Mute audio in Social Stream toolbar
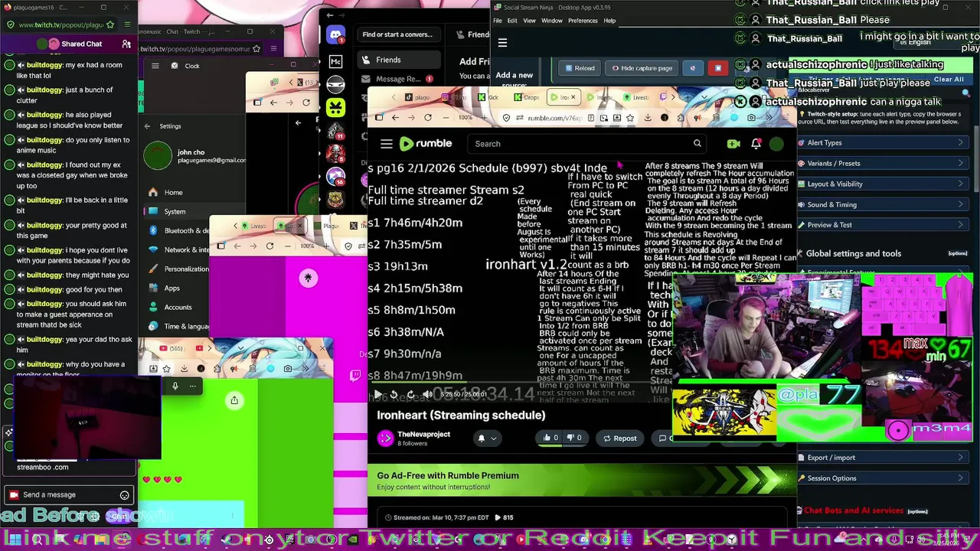Image resolution: width=980 pixels, height=551 pixels. (x=693, y=68)
